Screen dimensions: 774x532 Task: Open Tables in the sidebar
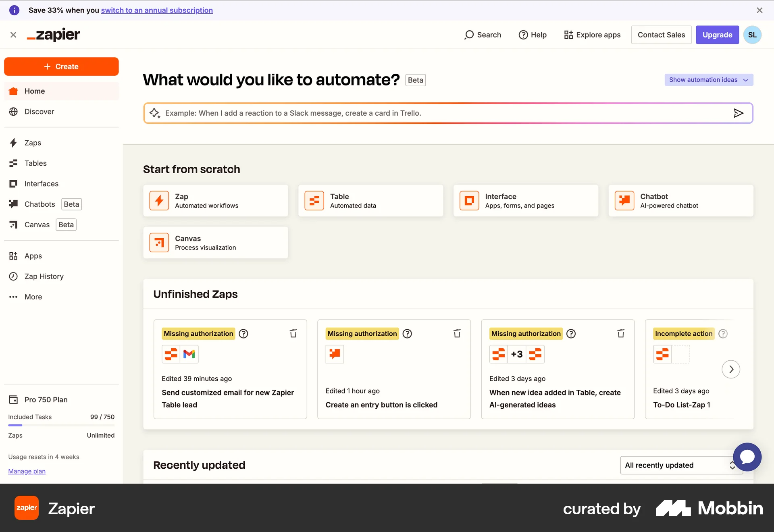[x=61, y=163]
